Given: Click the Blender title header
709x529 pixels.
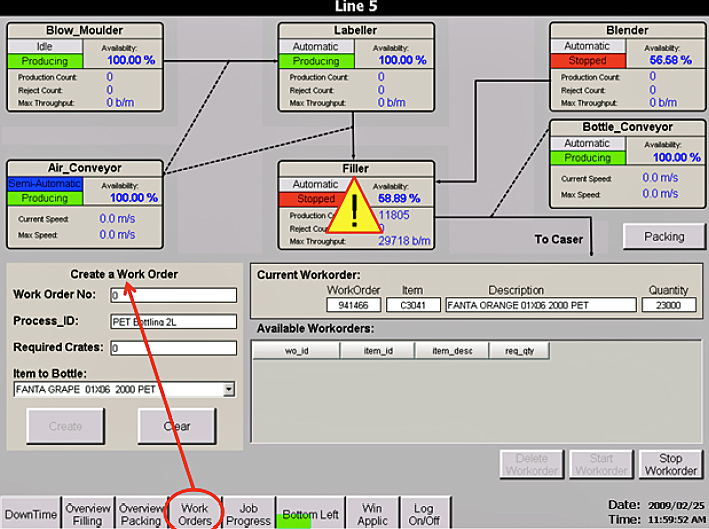Looking at the screenshot, I should pos(628,30).
